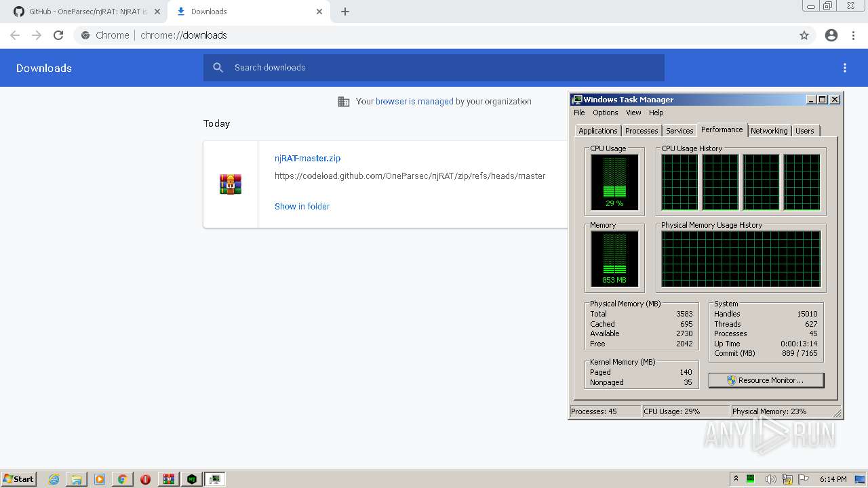Click the Chrome back arrow
Viewport: 868px width, 488px height.
click(x=15, y=35)
